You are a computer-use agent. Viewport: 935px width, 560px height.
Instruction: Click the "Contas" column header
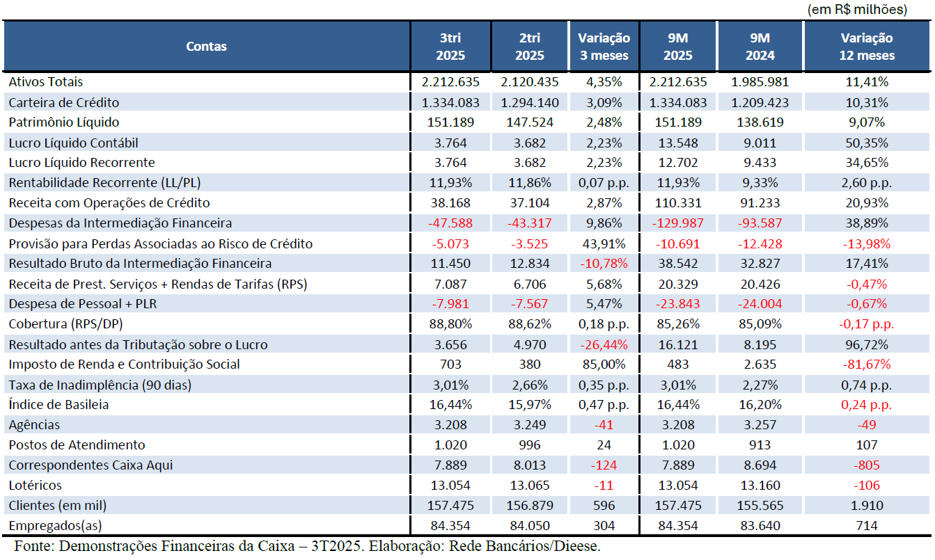[x=207, y=47]
